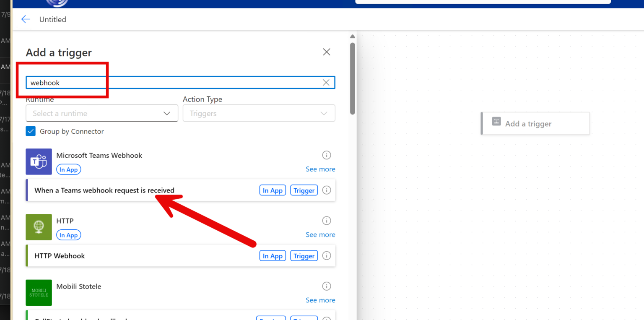Choose the HTTP Webhook trigger
Image resolution: width=644 pixels, height=320 pixels.
(60, 256)
